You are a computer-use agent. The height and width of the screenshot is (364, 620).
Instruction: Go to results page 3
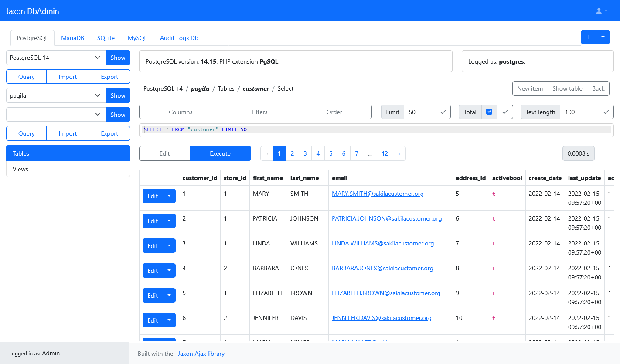click(x=305, y=153)
